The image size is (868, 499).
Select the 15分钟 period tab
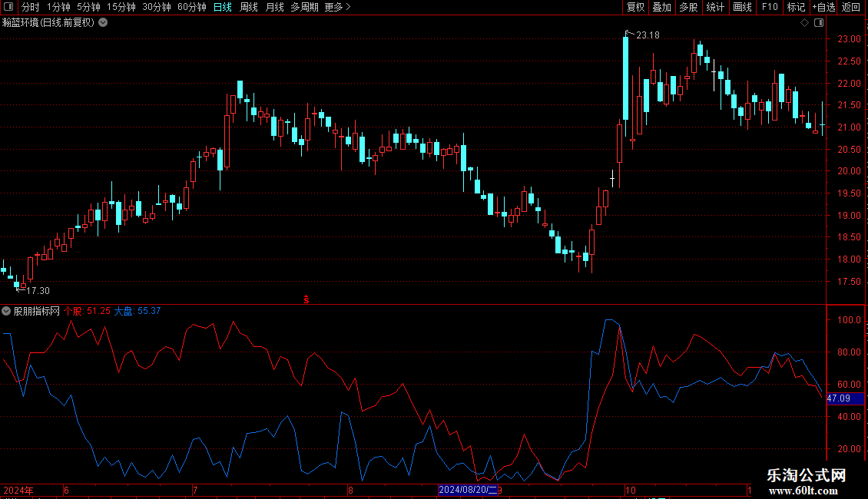click(x=121, y=7)
